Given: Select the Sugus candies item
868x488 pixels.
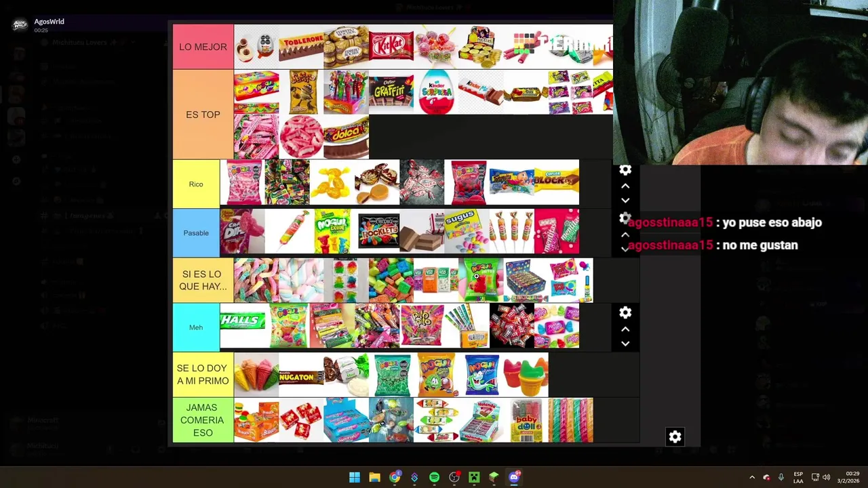Looking at the screenshot, I should pos(467,232).
